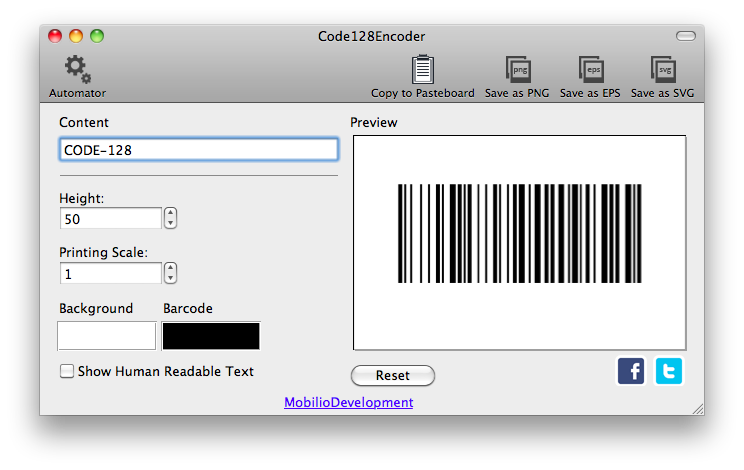The image size is (744, 470).
Task: Click the Save as EPS icon
Action: point(591,70)
